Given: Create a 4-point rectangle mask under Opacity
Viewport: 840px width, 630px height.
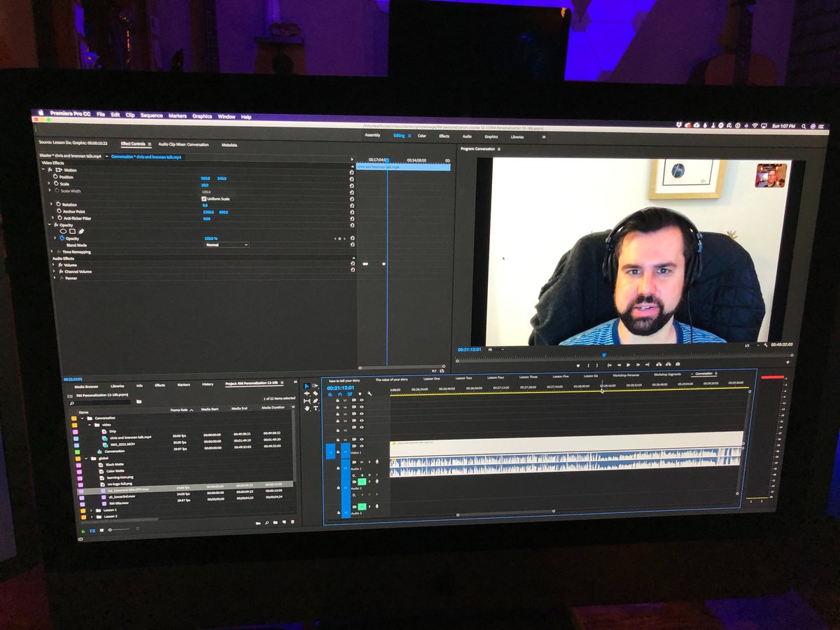Looking at the screenshot, I should pyautogui.click(x=72, y=231).
